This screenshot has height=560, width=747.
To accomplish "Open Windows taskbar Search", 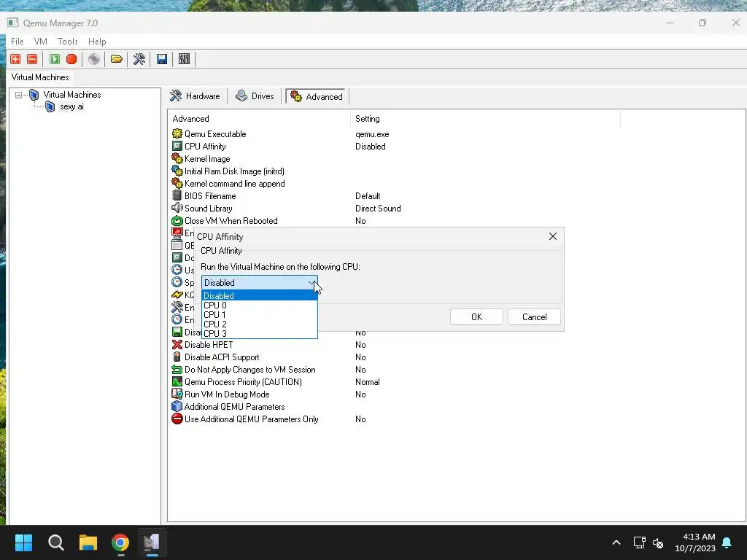I will tap(55, 542).
